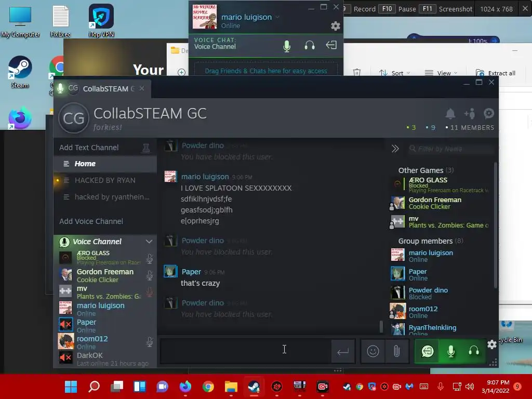Attach a file with paperclip icon

(x=396, y=351)
